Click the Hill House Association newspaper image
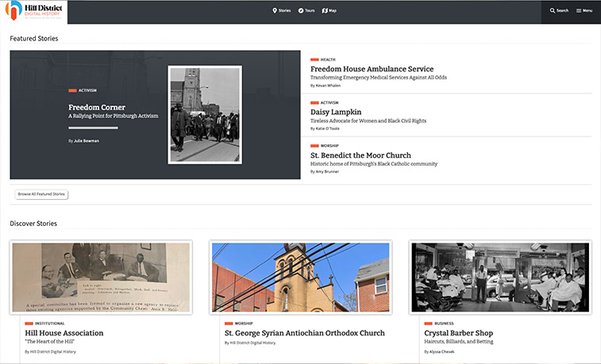The height and width of the screenshot is (364, 601). coord(101,277)
